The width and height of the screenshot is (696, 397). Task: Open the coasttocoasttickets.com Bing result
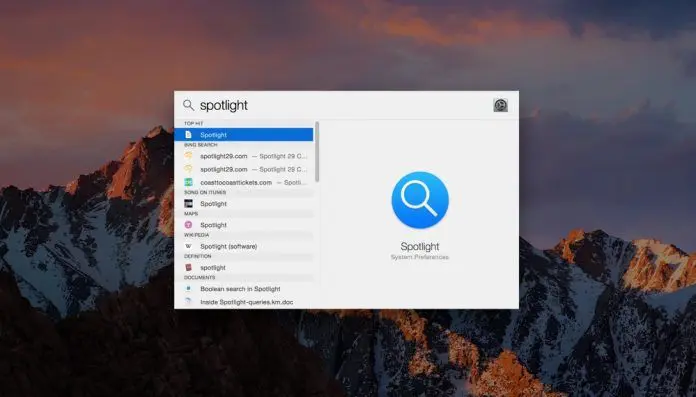point(244,182)
